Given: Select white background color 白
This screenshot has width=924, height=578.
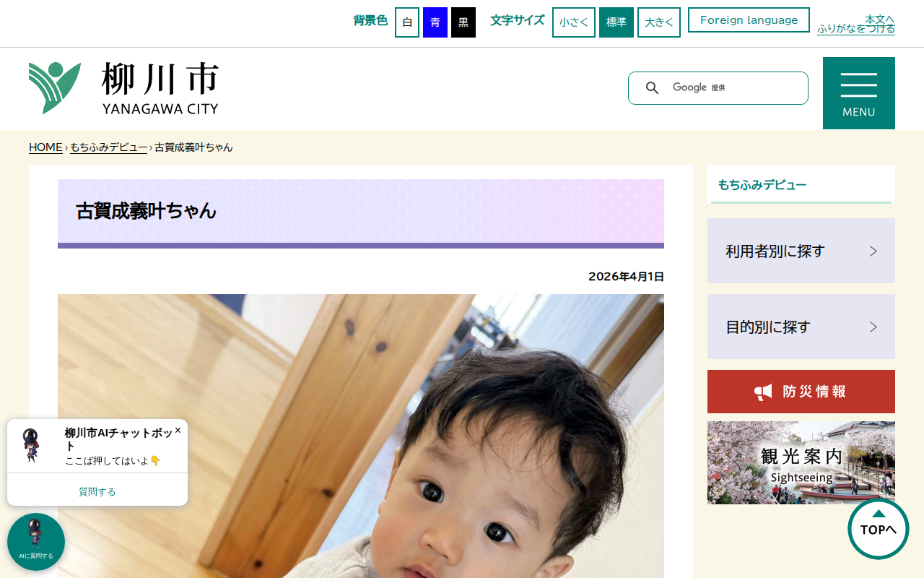Looking at the screenshot, I should point(407,22).
